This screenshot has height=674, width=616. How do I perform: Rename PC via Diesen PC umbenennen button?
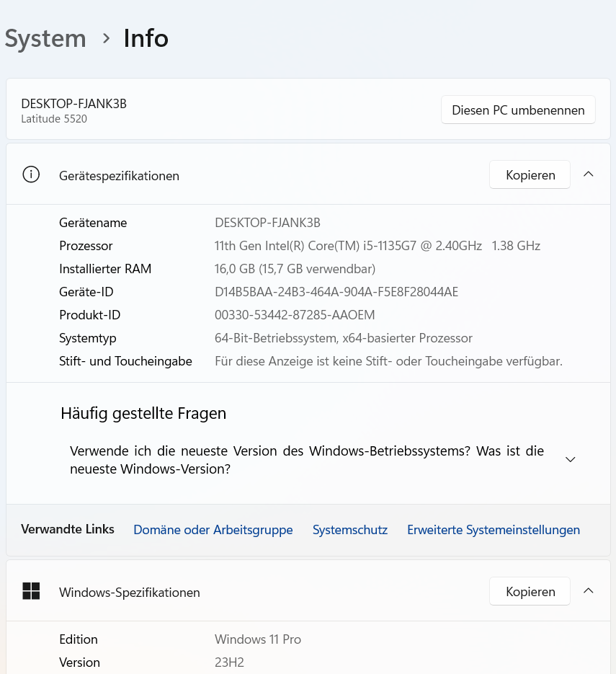click(518, 110)
